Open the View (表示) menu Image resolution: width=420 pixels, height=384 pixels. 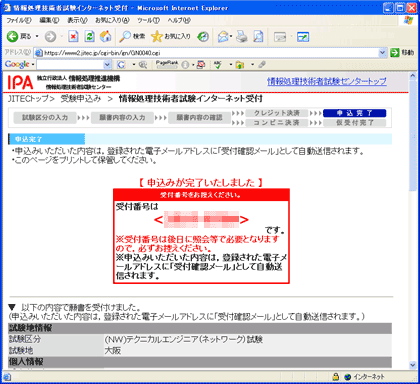click(77, 20)
